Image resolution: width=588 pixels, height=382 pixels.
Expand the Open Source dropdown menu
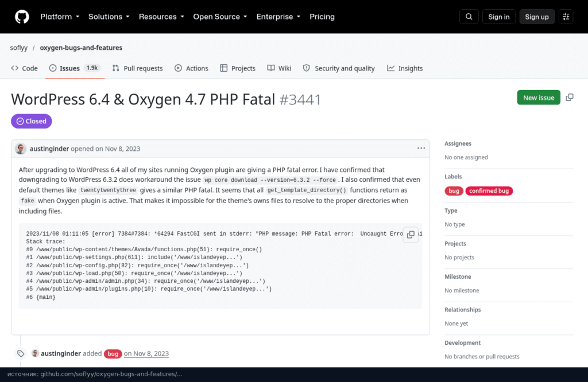pyautogui.click(x=220, y=17)
